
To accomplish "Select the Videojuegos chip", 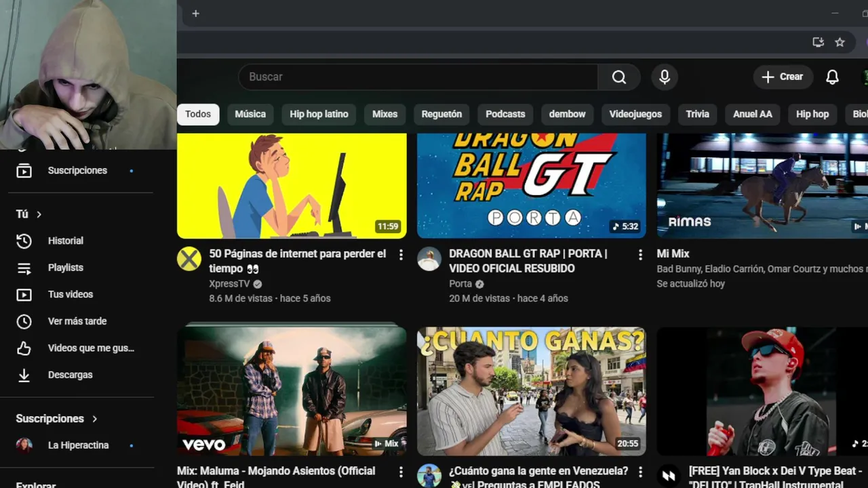I will tap(635, 114).
